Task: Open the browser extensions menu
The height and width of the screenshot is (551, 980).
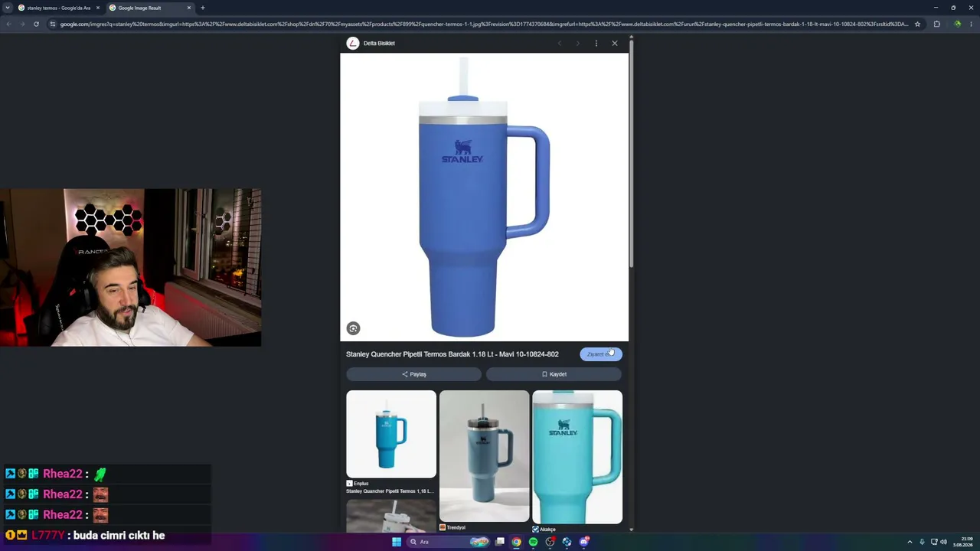Action: [x=936, y=24]
